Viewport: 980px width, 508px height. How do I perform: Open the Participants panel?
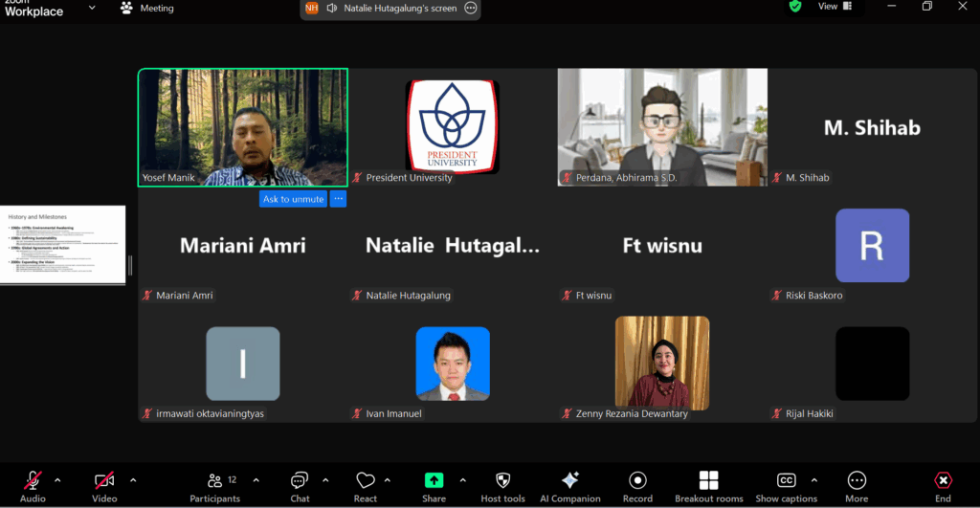[x=214, y=485]
